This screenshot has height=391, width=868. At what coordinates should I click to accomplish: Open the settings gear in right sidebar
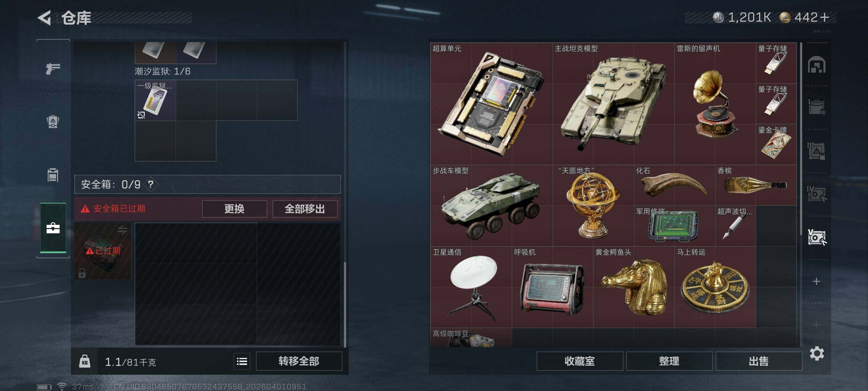tap(817, 353)
